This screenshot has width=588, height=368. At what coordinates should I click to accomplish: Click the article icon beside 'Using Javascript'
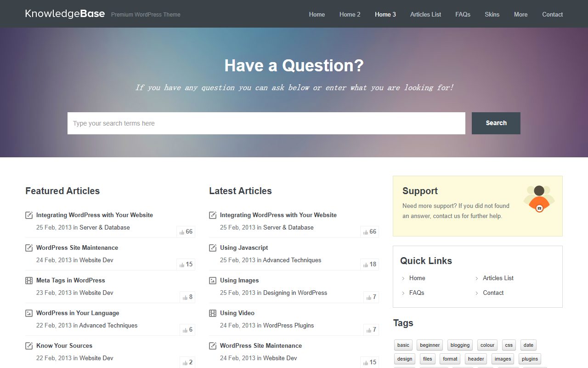pos(213,247)
